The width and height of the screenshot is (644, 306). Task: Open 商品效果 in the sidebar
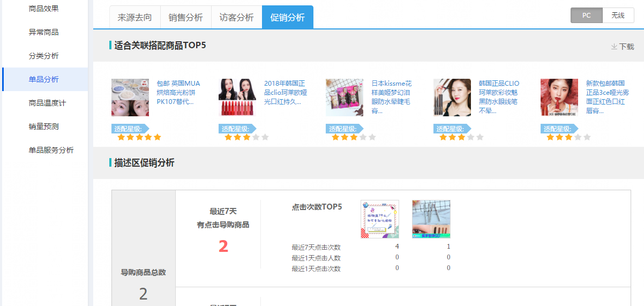pos(44,9)
